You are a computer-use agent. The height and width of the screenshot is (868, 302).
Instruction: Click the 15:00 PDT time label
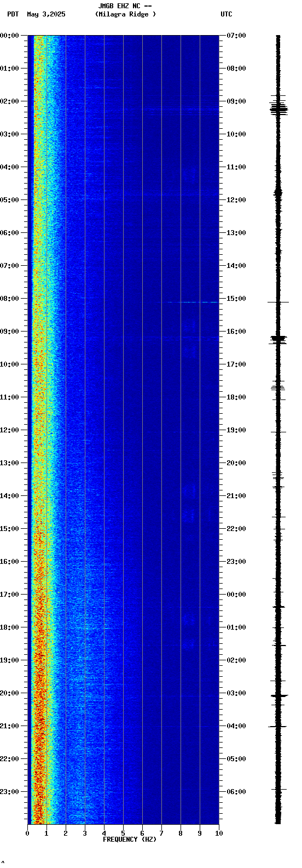click(x=10, y=529)
